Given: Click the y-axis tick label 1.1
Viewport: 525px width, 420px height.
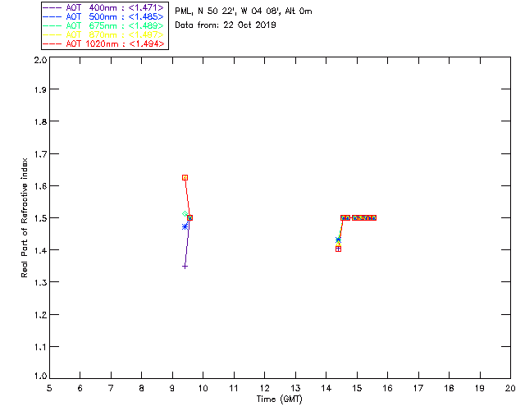Looking at the screenshot, I should point(40,347).
